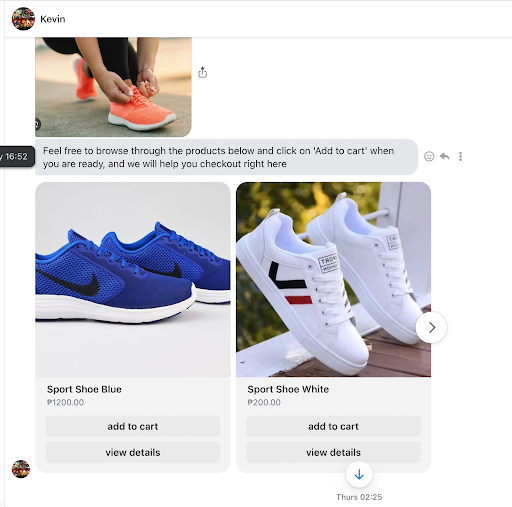
Task: Click the 'Feel free to browse' message bubble
Action: 226,157
